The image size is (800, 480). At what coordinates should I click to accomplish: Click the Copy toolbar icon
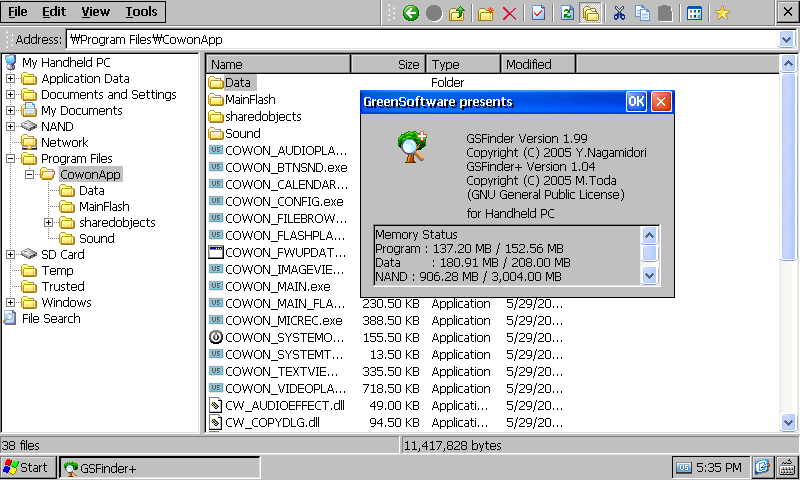tap(642, 13)
